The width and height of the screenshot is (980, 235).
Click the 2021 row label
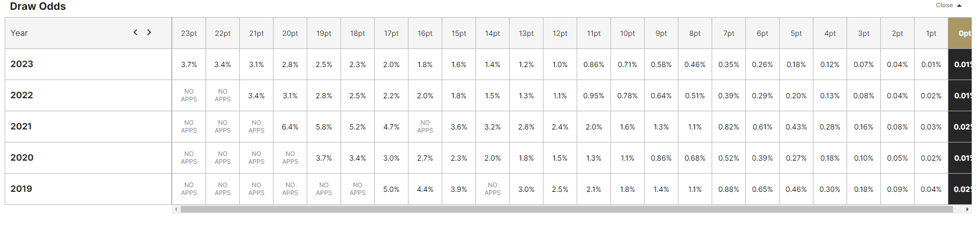21,126
